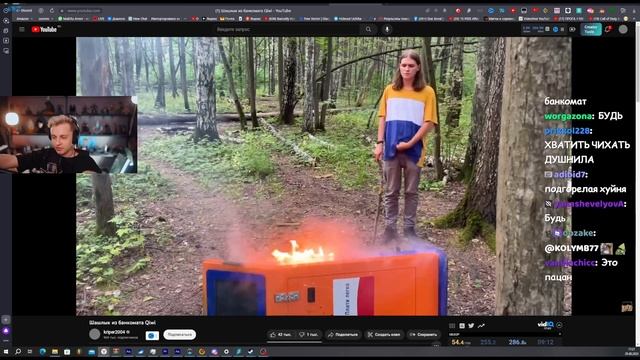
Task: Open the YouTube account avatar menu
Action: tap(623, 29)
